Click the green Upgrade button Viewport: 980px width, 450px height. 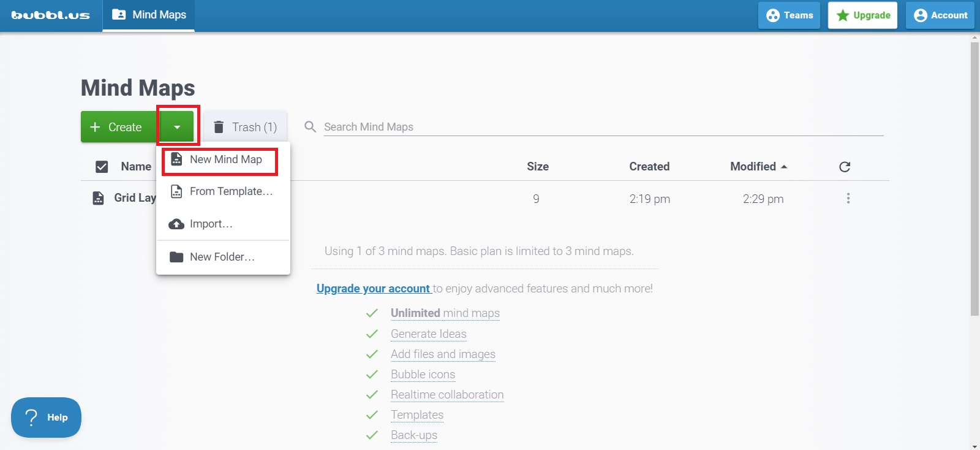pos(862,15)
